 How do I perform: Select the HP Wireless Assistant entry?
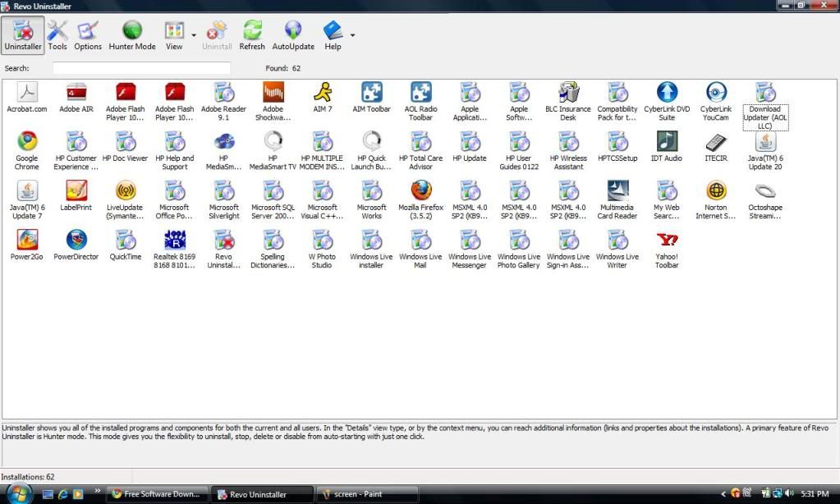[568, 150]
